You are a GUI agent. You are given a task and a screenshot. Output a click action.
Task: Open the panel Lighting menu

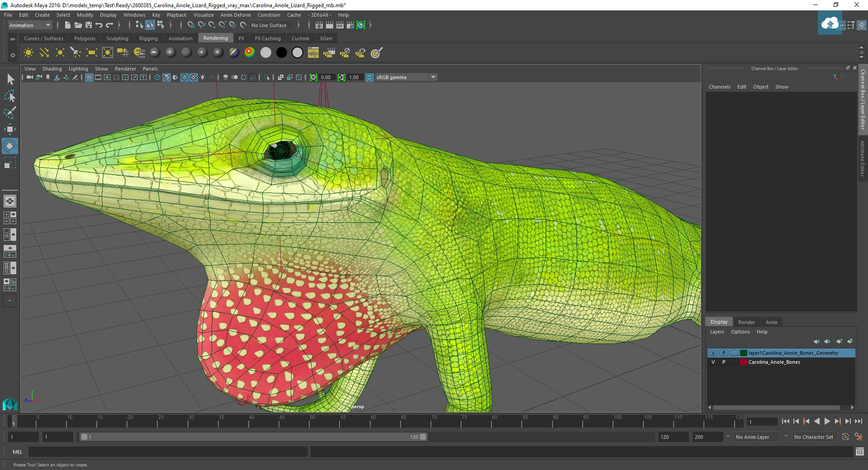[x=78, y=69]
